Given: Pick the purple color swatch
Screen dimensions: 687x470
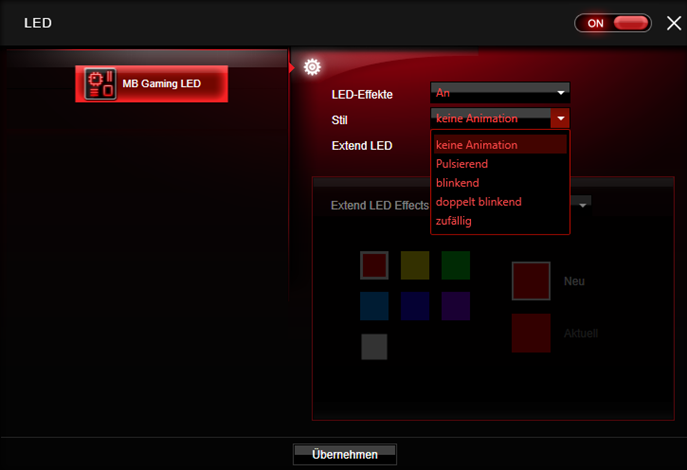Looking at the screenshot, I should coord(456,306).
